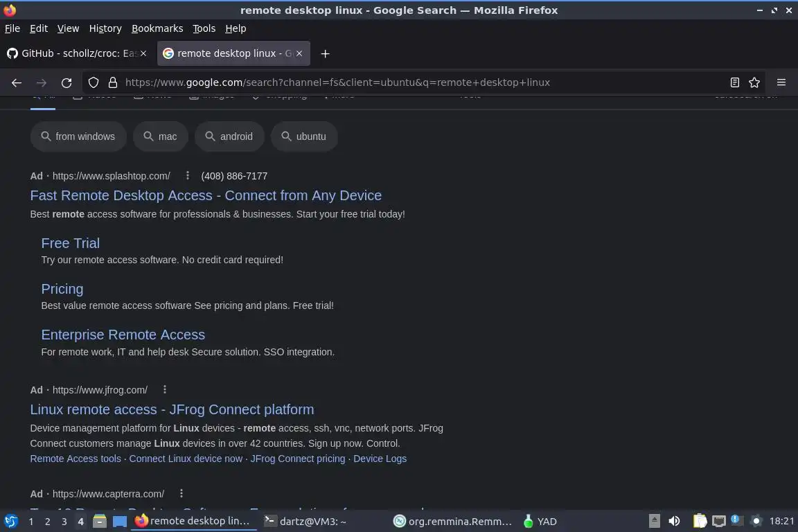Click the https://www.capterra.com/ ad URL
This screenshot has width=798, height=532.
(x=108, y=494)
